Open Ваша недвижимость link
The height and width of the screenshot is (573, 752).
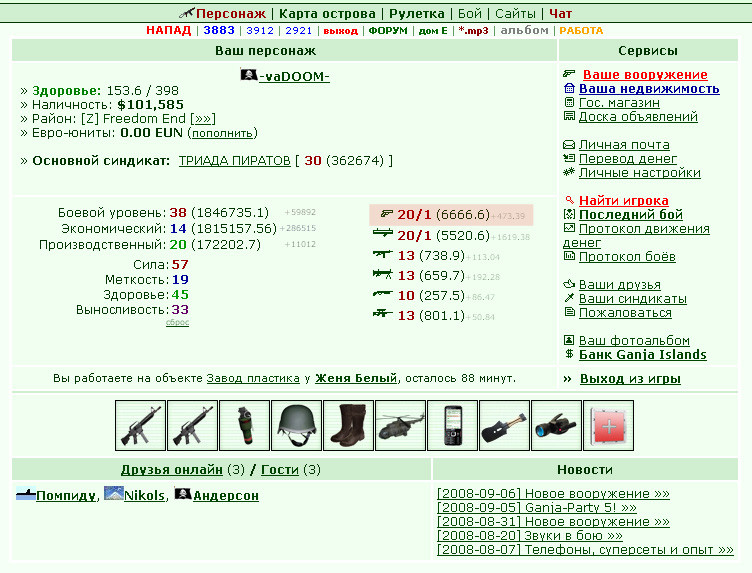[649, 89]
